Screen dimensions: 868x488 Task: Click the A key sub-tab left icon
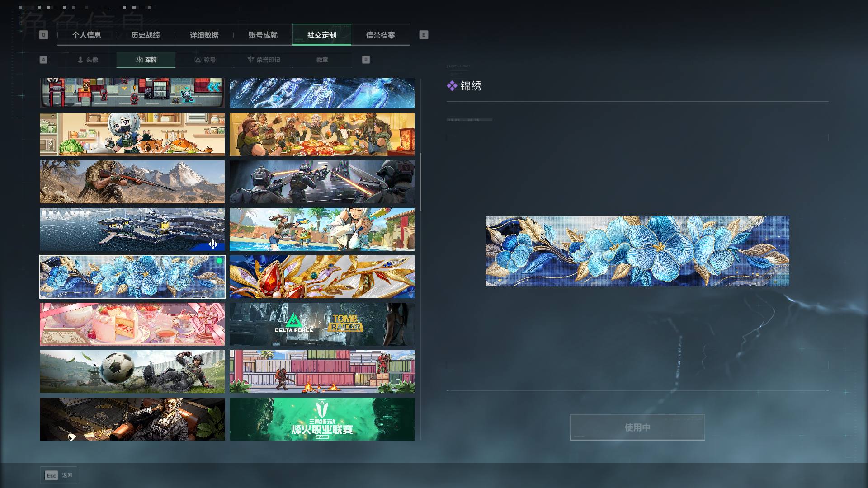43,60
